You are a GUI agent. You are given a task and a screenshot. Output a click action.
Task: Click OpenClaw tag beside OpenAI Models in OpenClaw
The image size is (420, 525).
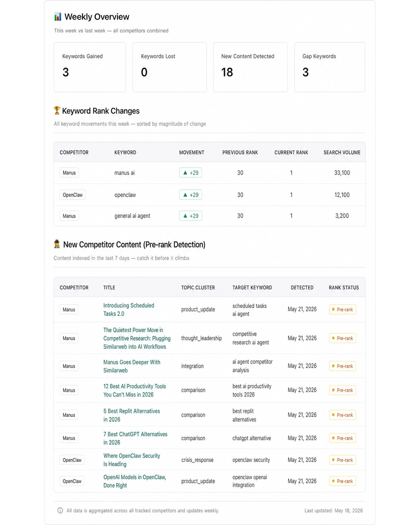72,481
